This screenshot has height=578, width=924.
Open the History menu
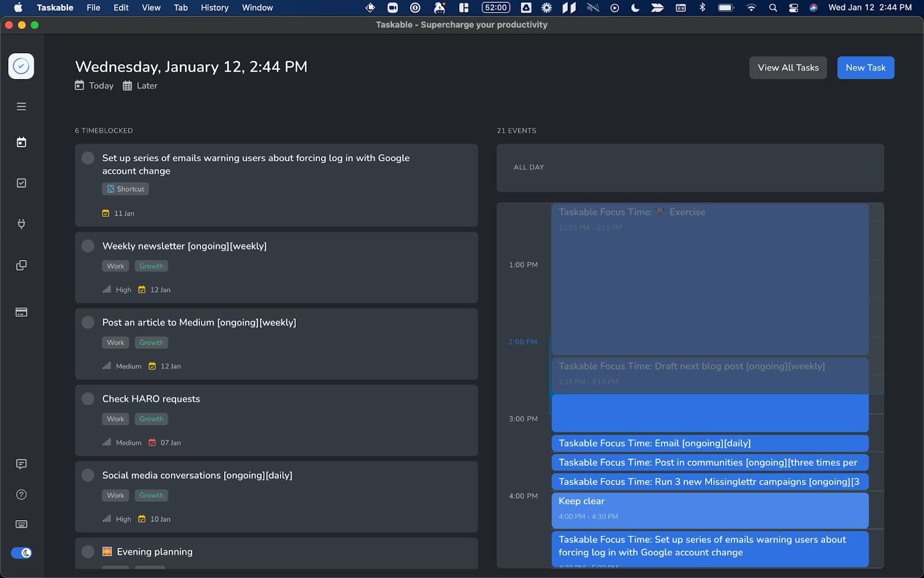(x=214, y=8)
